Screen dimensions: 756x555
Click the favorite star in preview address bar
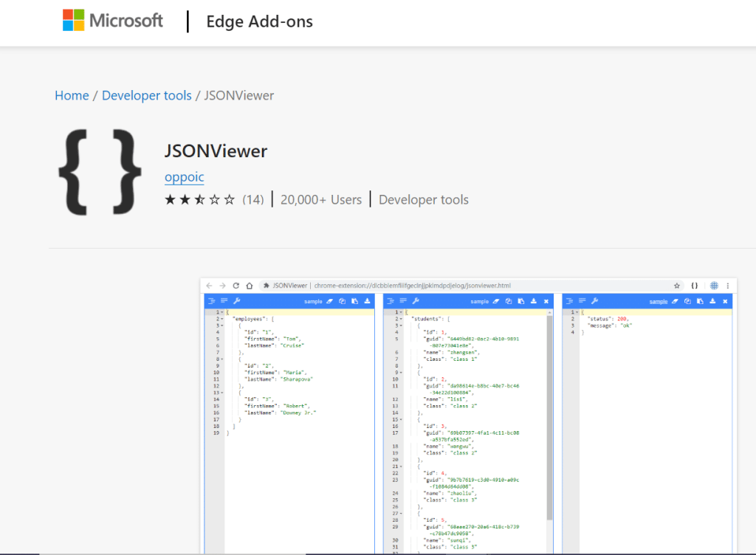(x=677, y=286)
